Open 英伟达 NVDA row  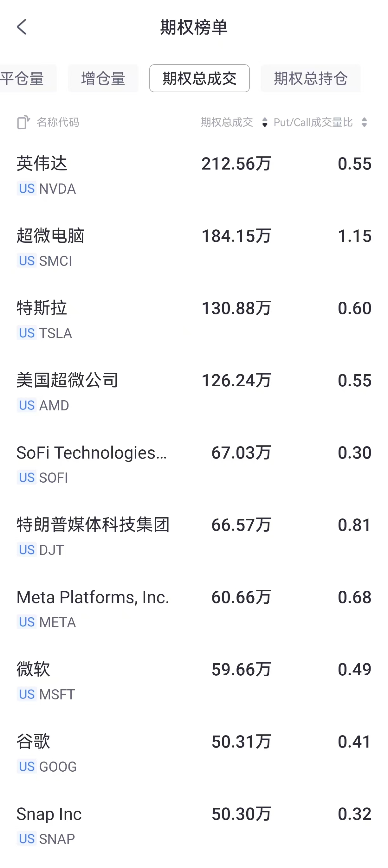tap(194, 175)
